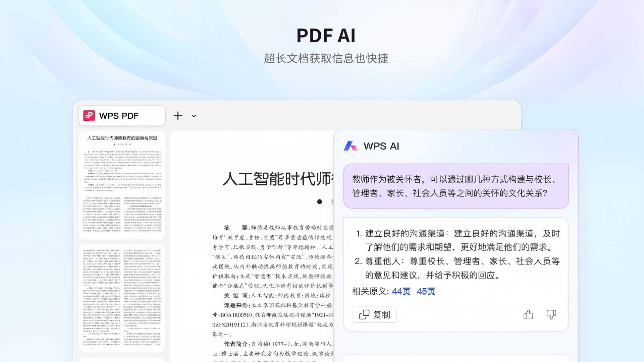
Task: Click the thumbs down icon
Action: coord(551,314)
